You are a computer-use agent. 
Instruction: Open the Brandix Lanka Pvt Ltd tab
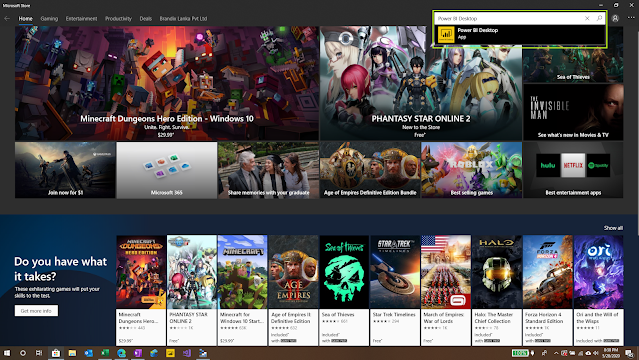click(x=183, y=18)
